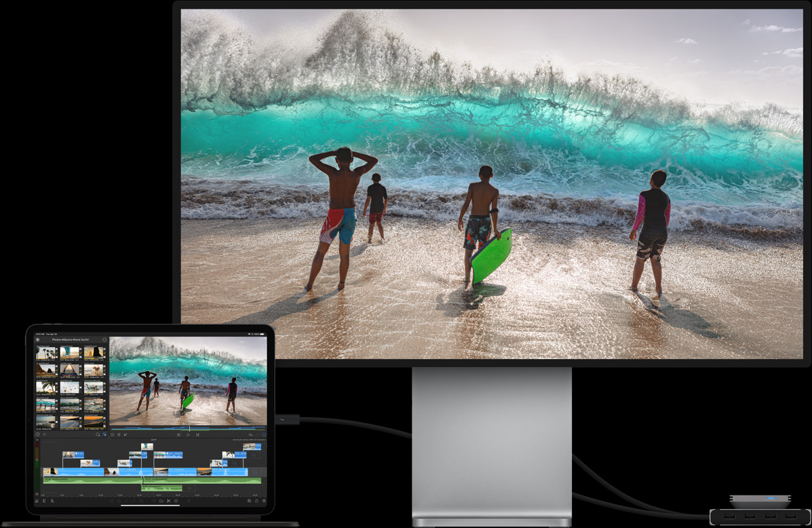Screen dimensions: 812x528
Task: Go to Photos in the library breadcrumb
Action: pos(57,340)
